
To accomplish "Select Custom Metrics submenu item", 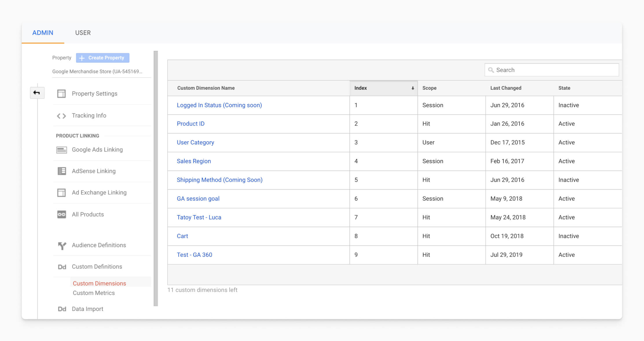I will [94, 293].
